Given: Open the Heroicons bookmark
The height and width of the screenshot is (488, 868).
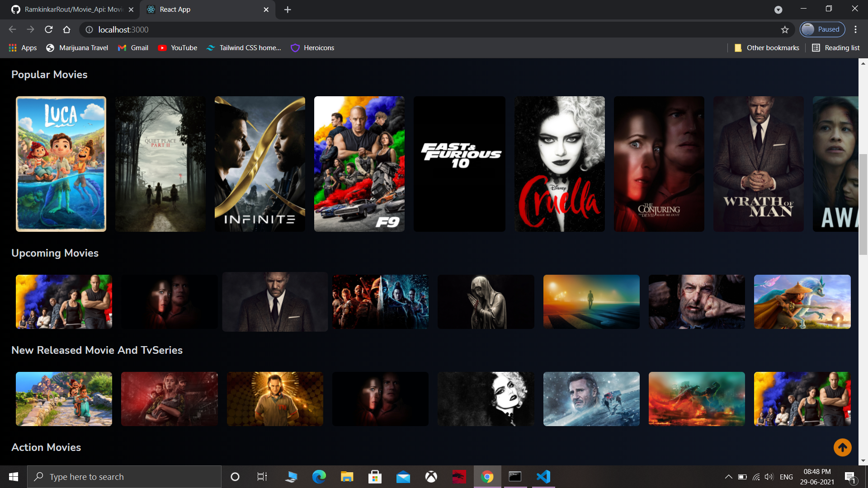Looking at the screenshot, I should [x=312, y=48].
